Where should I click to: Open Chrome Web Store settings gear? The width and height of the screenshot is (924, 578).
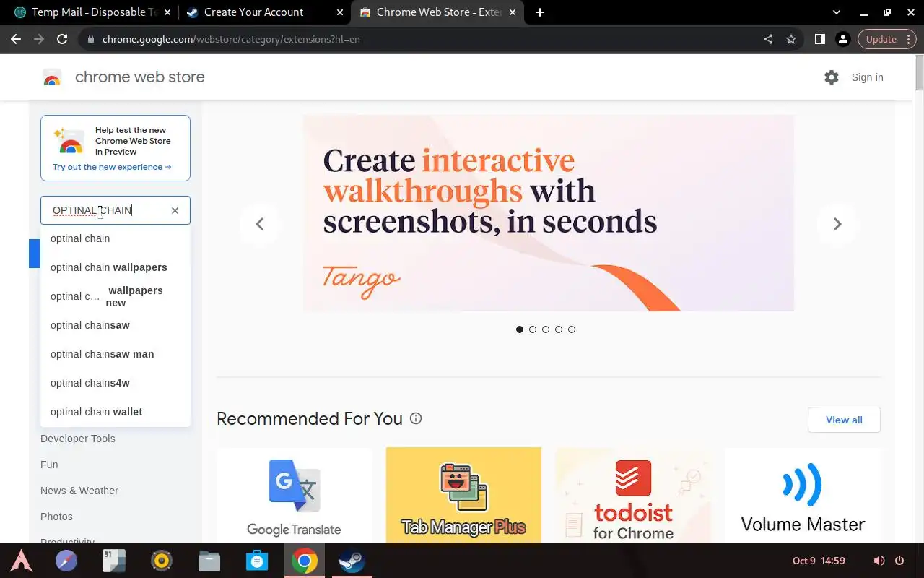click(x=832, y=77)
